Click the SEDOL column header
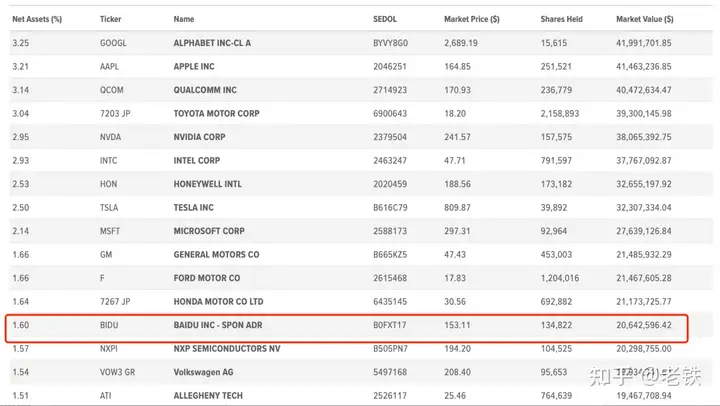 (x=385, y=19)
